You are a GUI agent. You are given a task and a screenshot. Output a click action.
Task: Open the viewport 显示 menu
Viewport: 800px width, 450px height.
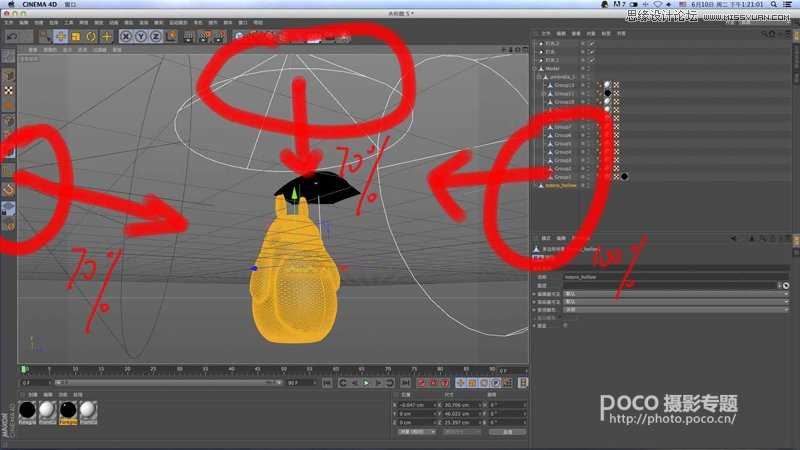click(x=67, y=50)
